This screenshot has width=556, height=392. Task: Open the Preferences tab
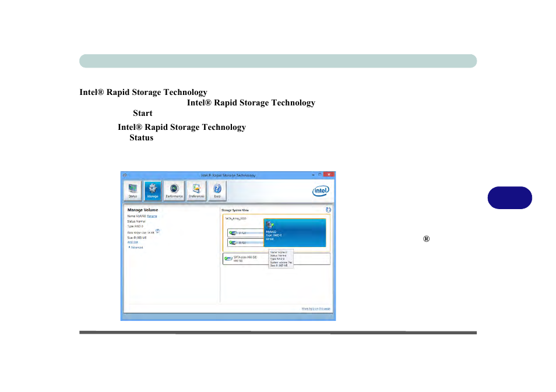click(x=196, y=190)
